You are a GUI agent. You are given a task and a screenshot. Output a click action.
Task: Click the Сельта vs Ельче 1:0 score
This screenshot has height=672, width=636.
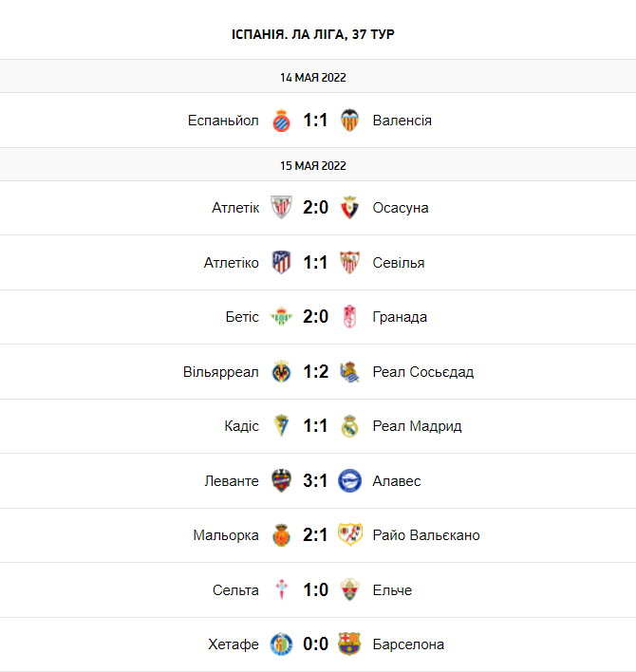click(315, 590)
